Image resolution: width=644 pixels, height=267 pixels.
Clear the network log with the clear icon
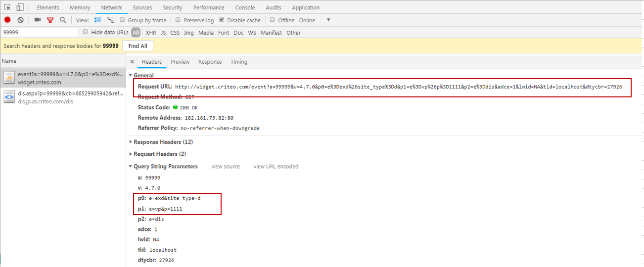tap(20, 20)
